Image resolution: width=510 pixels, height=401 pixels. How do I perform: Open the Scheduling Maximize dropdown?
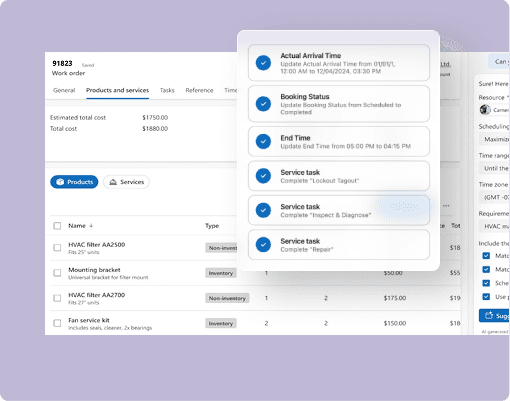click(x=494, y=139)
